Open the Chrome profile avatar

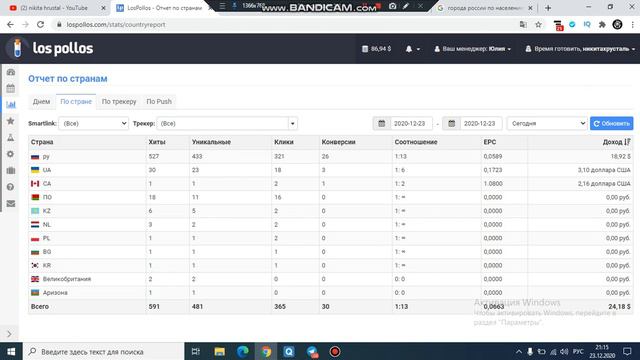[x=617, y=24]
